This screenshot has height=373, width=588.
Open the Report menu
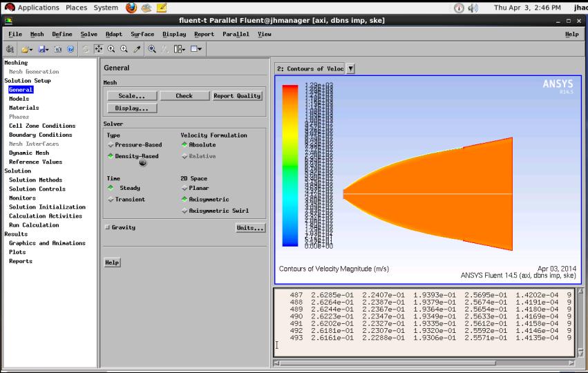pos(205,34)
